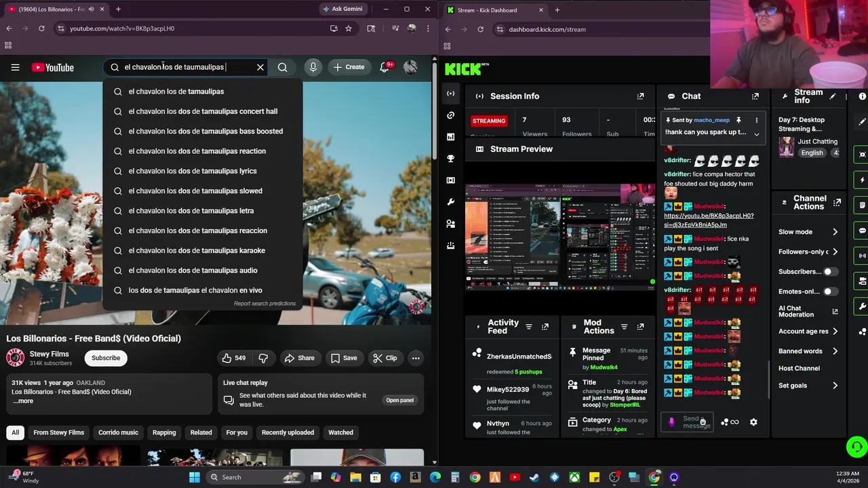Open live chat replay panel
This screenshot has width=868, height=488.
(x=399, y=400)
